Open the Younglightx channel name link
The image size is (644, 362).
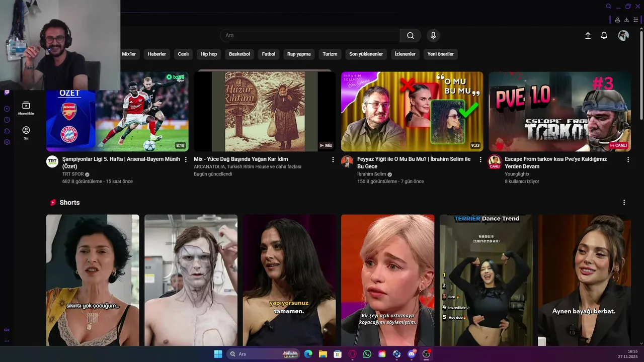tap(517, 174)
